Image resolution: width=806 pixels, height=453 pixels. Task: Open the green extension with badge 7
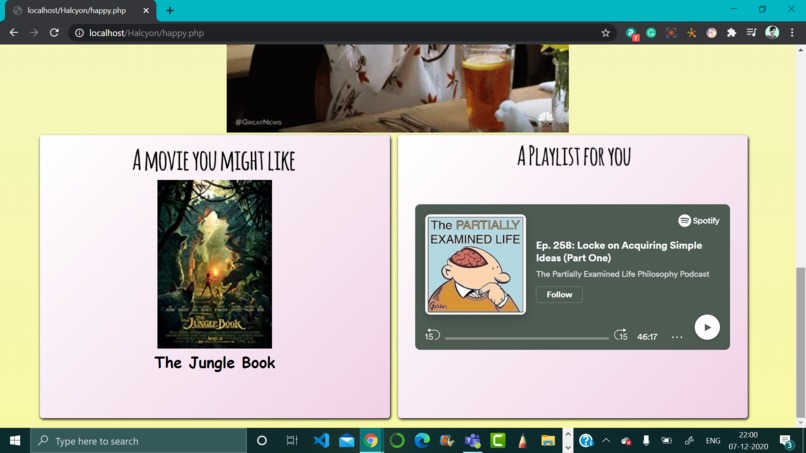[632, 33]
